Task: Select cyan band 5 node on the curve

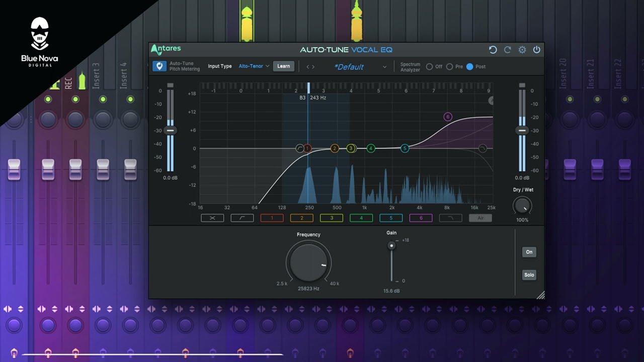Action: [x=405, y=148]
